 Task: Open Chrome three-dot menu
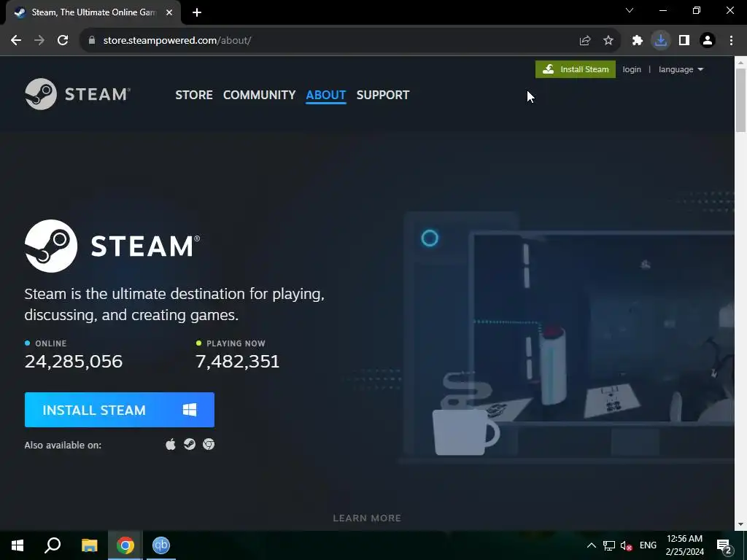pos(731,41)
